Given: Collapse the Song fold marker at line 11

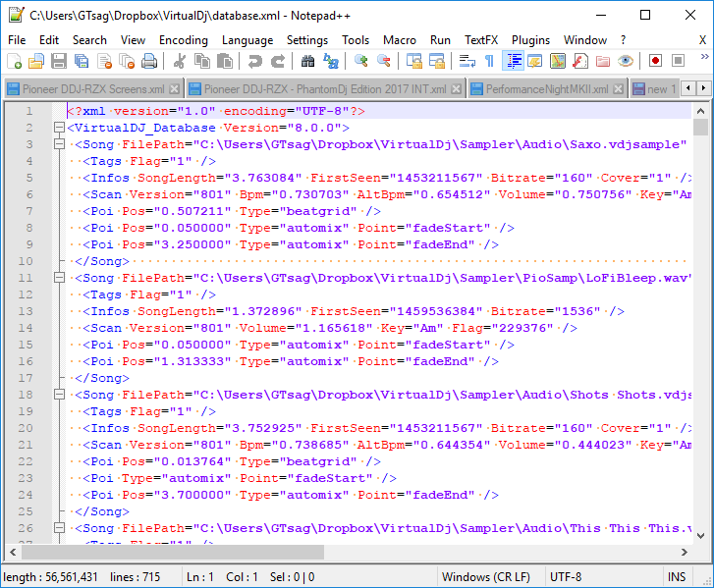Looking at the screenshot, I should [60, 278].
